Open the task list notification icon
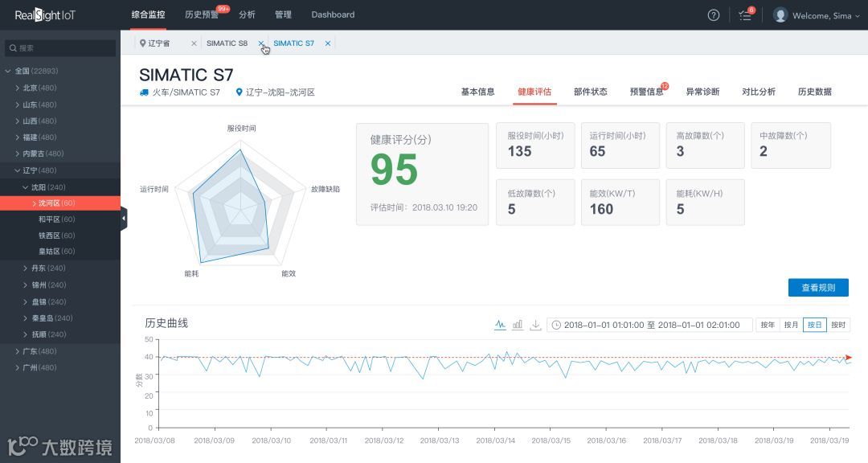 pyautogui.click(x=745, y=15)
